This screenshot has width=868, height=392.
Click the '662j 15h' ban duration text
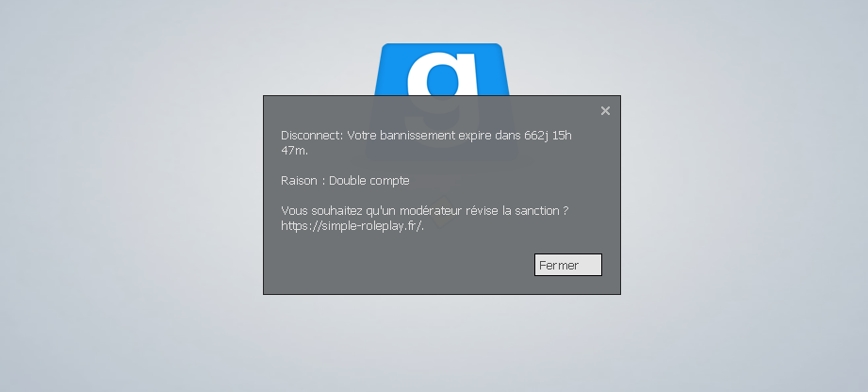548,136
